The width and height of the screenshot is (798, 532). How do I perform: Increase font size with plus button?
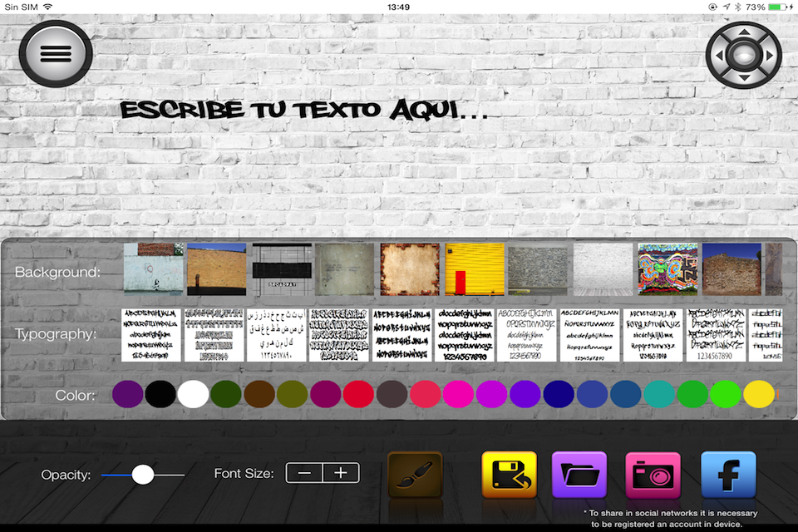click(x=341, y=473)
